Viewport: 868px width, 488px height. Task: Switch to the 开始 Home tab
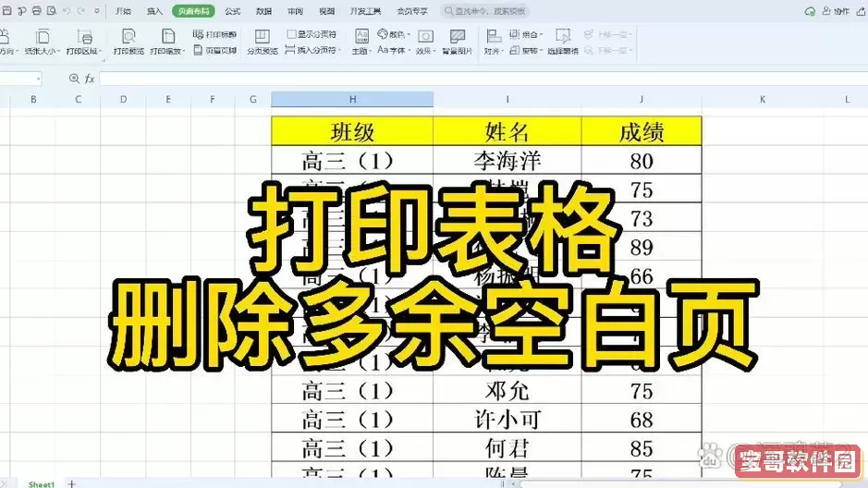tap(123, 11)
